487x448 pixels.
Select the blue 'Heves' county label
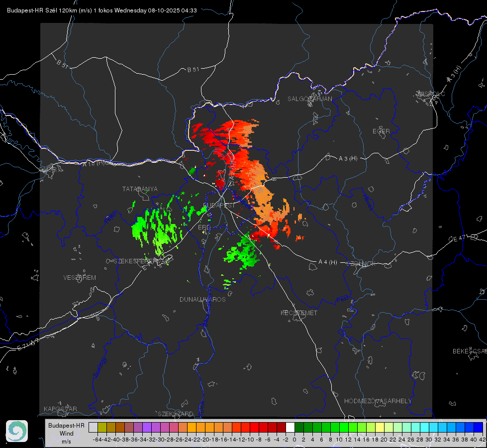pyautogui.click(x=368, y=203)
